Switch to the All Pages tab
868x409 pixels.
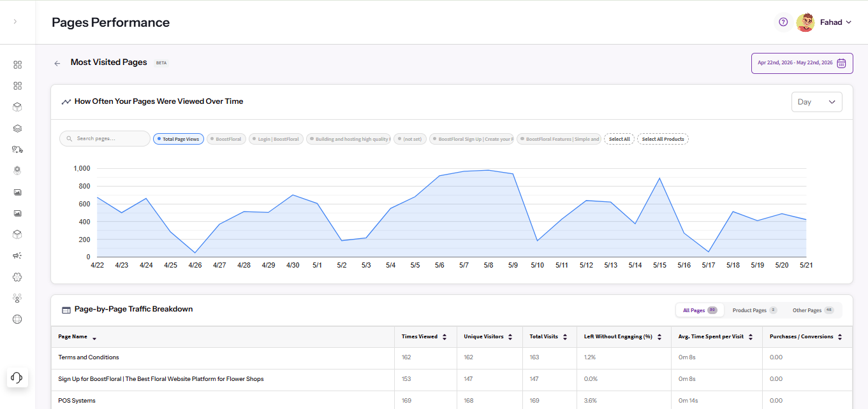(700, 310)
